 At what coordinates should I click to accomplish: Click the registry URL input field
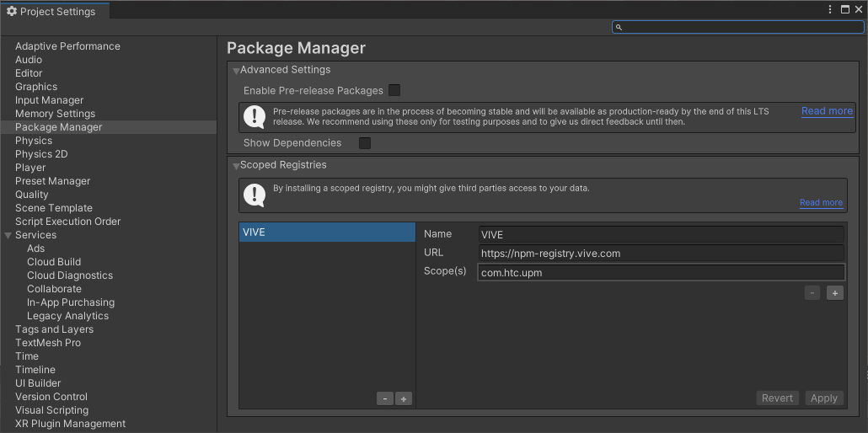(x=660, y=254)
